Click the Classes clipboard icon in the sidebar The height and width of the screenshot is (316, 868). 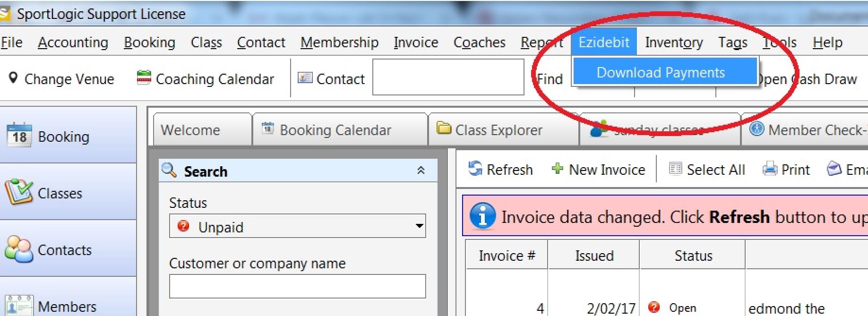point(19,191)
